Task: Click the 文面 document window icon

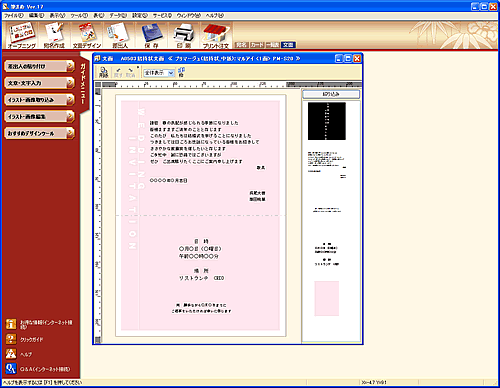Action: 97,59
